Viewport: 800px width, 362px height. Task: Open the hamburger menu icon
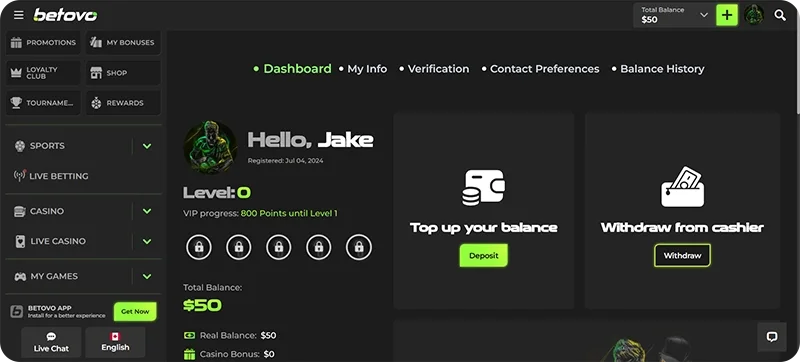pyautogui.click(x=19, y=15)
